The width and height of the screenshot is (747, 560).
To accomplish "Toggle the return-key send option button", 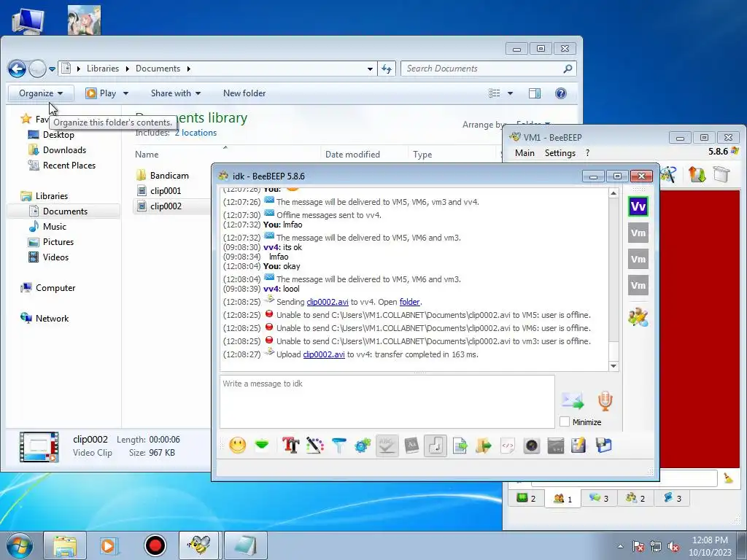I will pos(435,446).
